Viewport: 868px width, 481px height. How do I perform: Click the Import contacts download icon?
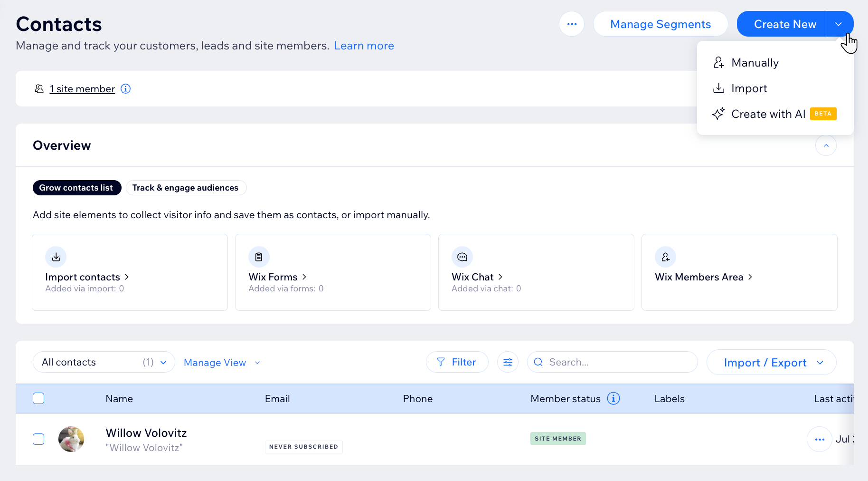(56, 257)
